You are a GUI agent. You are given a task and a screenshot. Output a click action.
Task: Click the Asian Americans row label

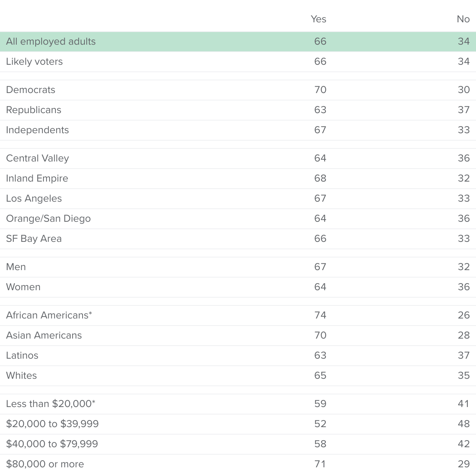(x=44, y=335)
